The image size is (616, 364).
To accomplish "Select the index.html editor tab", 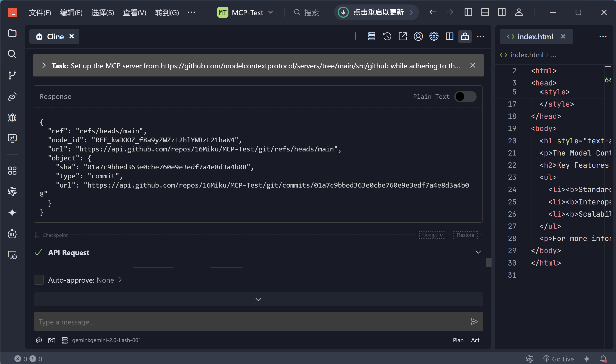I will pos(535,37).
